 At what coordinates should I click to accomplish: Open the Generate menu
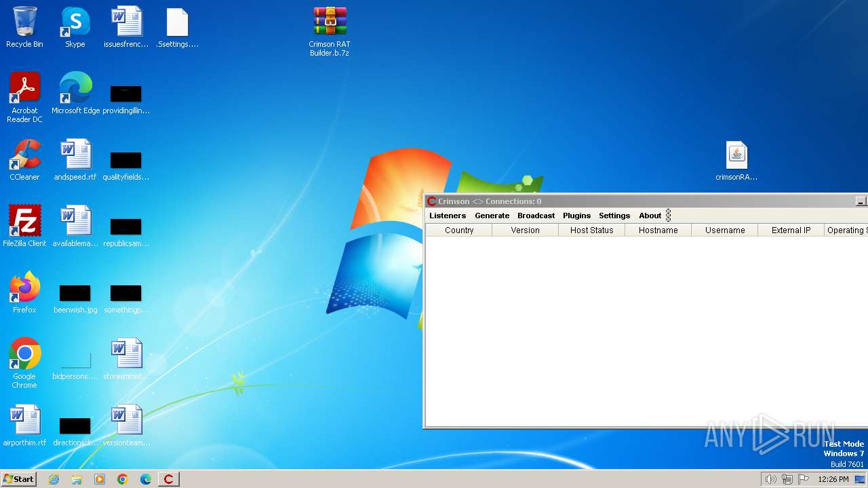pos(492,216)
